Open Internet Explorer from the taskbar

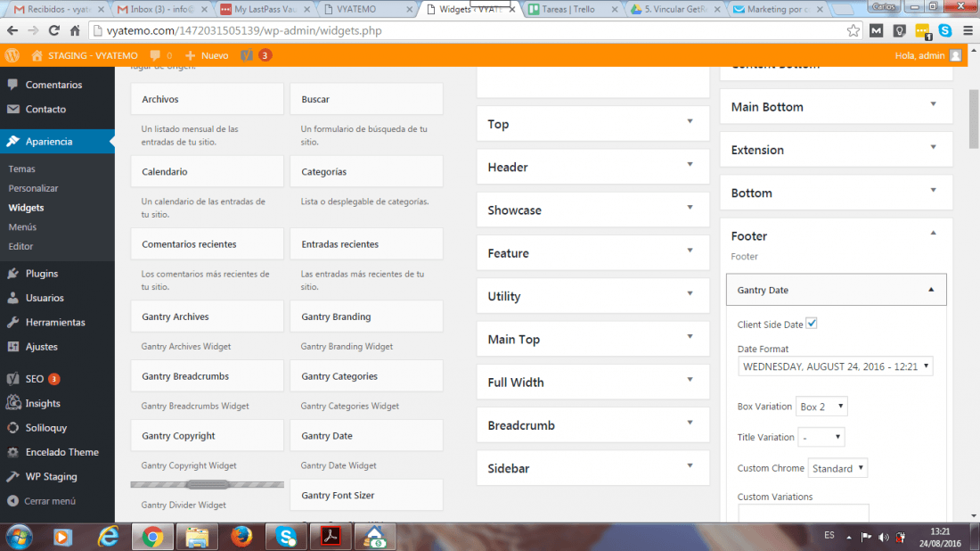point(108,538)
